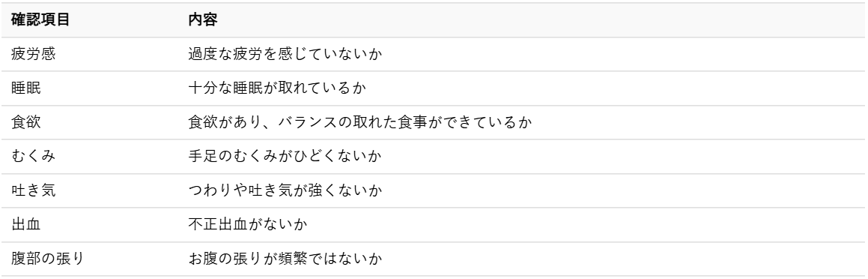Select the 出血 row label
The image size is (868, 279).
pyautogui.click(x=26, y=224)
